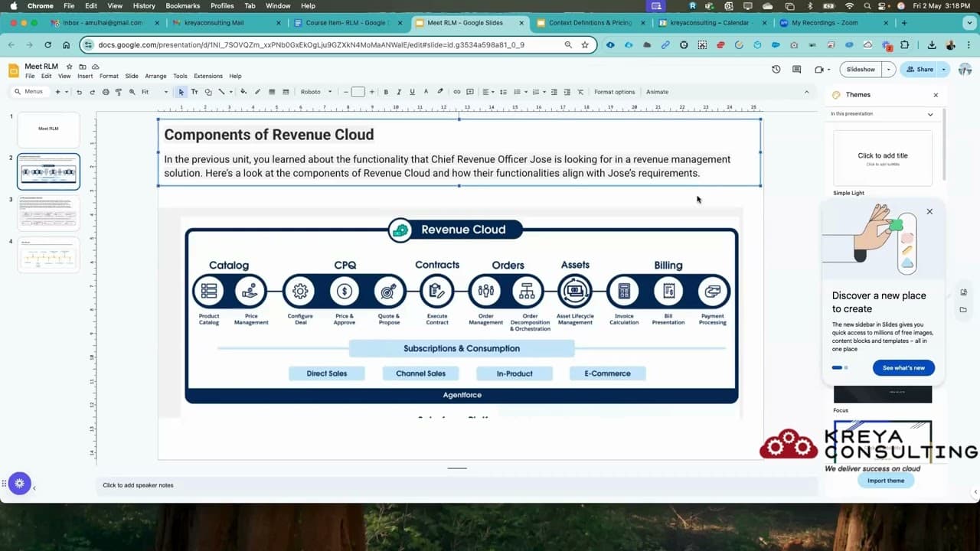
Task: Click the Animate button
Action: [x=657, y=92]
